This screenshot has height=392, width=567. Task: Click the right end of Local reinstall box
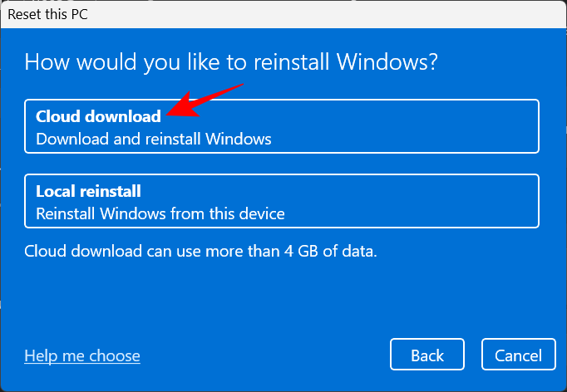515,201
